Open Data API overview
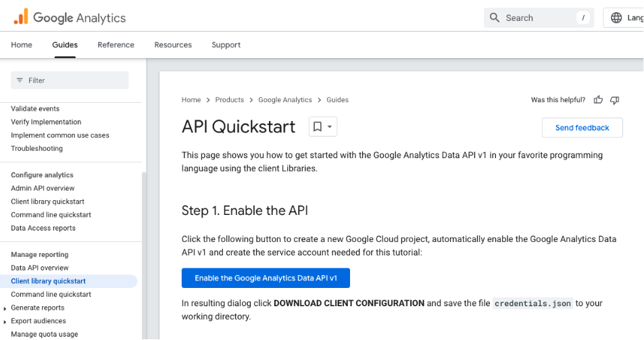This screenshot has height=340, width=644. click(39, 268)
